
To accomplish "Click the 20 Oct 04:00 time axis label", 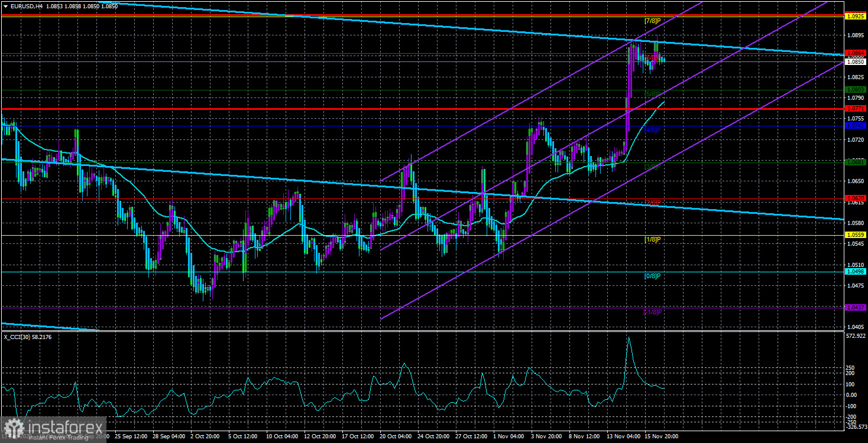I will [x=397, y=437].
